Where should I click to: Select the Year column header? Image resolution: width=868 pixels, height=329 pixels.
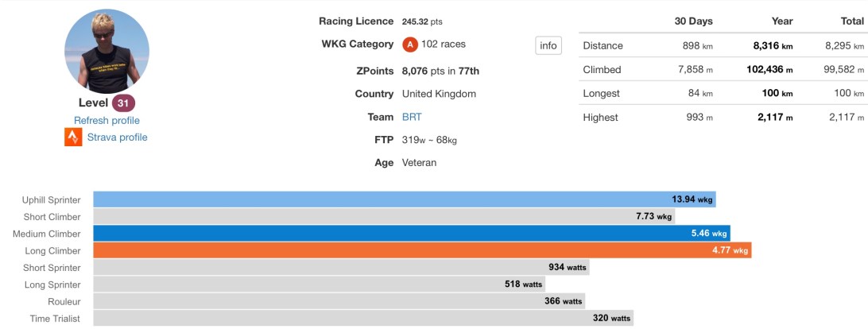tap(781, 21)
